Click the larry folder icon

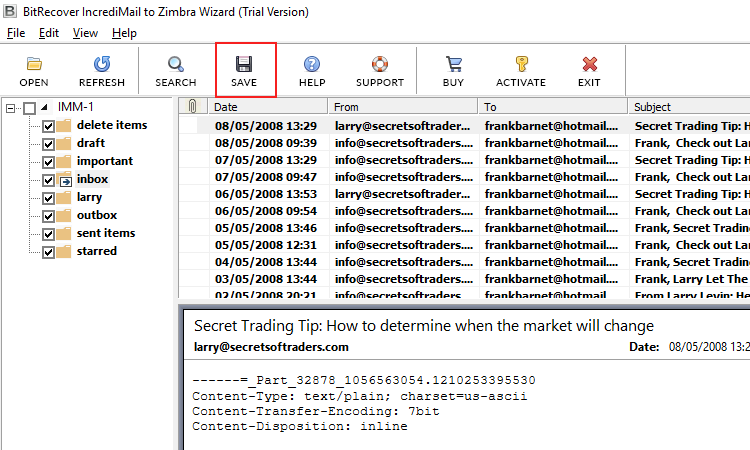coord(64,198)
